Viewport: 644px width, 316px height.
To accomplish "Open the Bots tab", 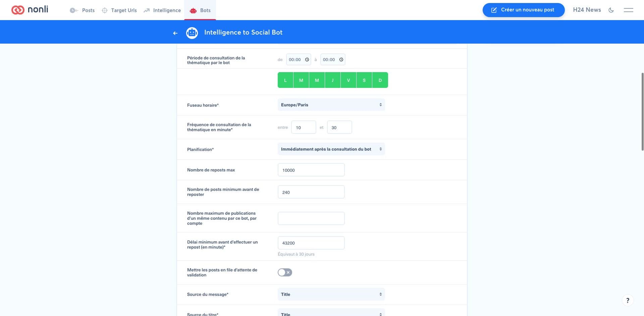I will coord(200,10).
